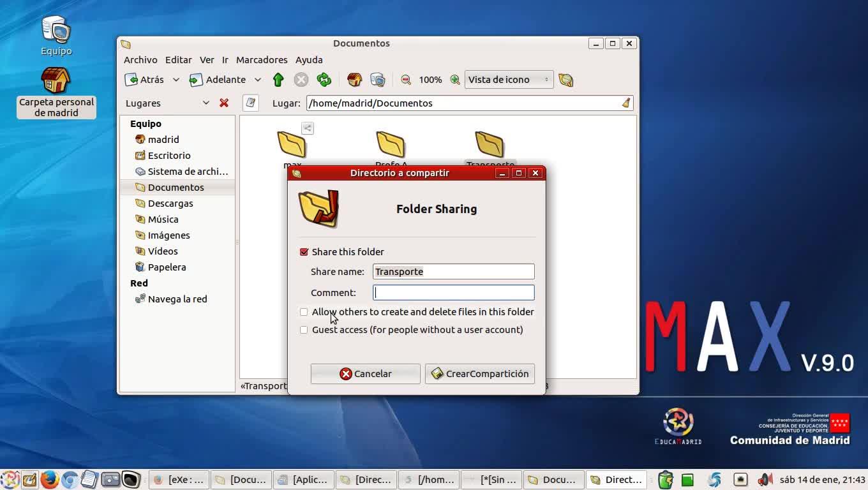
Task: Launch the terminal from the panel
Action: pyautogui.click(x=131, y=480)
